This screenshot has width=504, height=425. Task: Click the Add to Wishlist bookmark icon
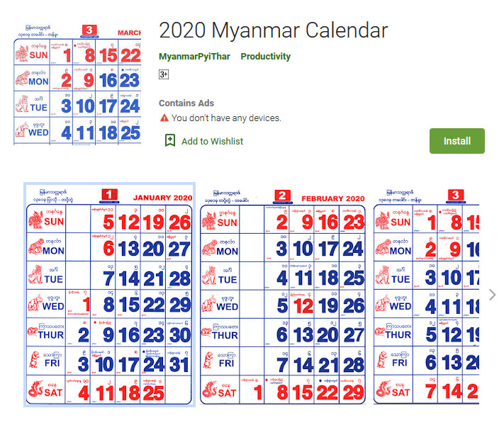[x=170, y=141]
